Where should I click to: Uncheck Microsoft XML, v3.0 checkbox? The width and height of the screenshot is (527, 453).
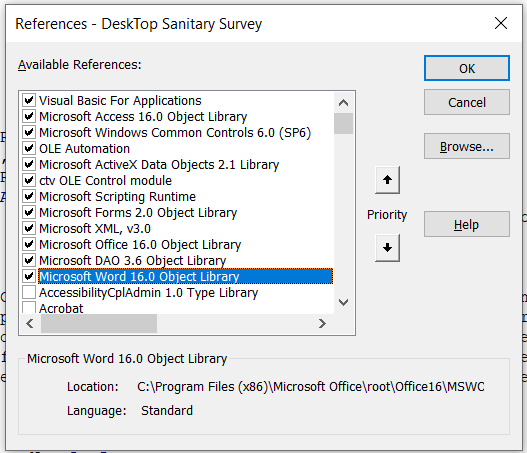click(29, 228)
